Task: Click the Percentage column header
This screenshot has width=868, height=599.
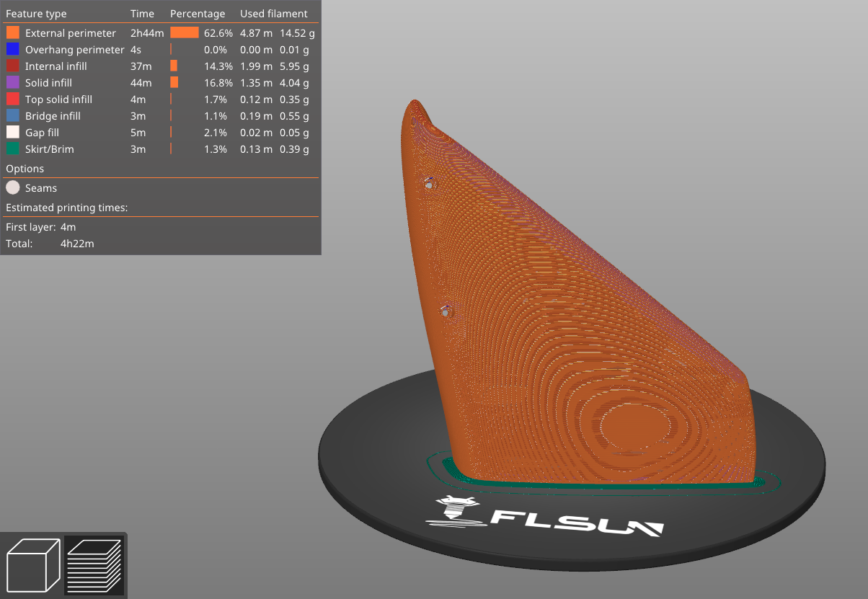Action: pyautogui.click(x=198, y=14)
